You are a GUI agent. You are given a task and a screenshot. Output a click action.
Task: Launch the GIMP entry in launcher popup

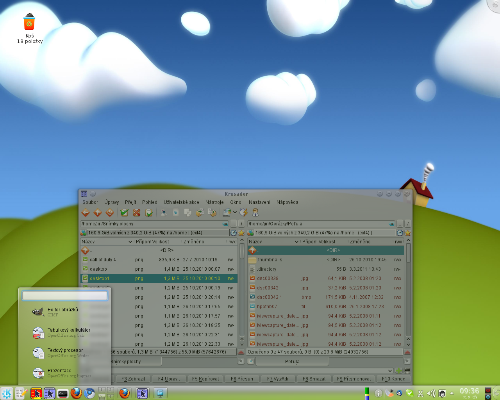(x=55, y=312)
